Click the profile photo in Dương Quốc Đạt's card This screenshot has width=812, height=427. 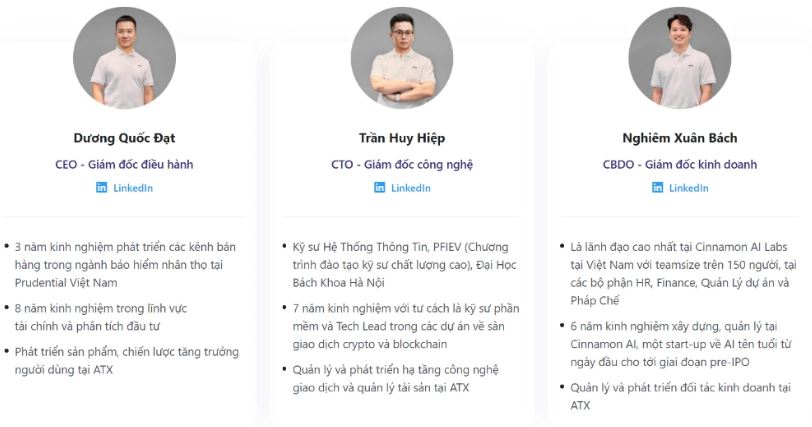125,58
